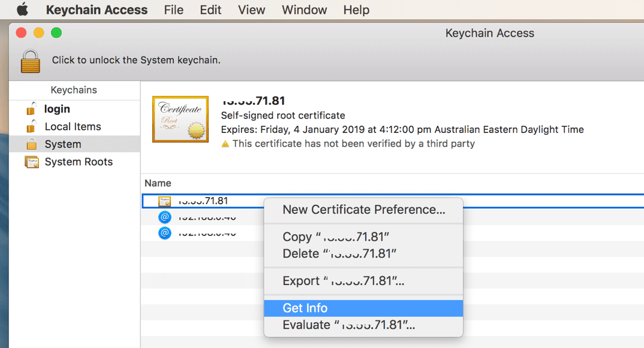Select New Certificate Preference in context menu
The image size is (644, 348).
(x=364, y=210)
